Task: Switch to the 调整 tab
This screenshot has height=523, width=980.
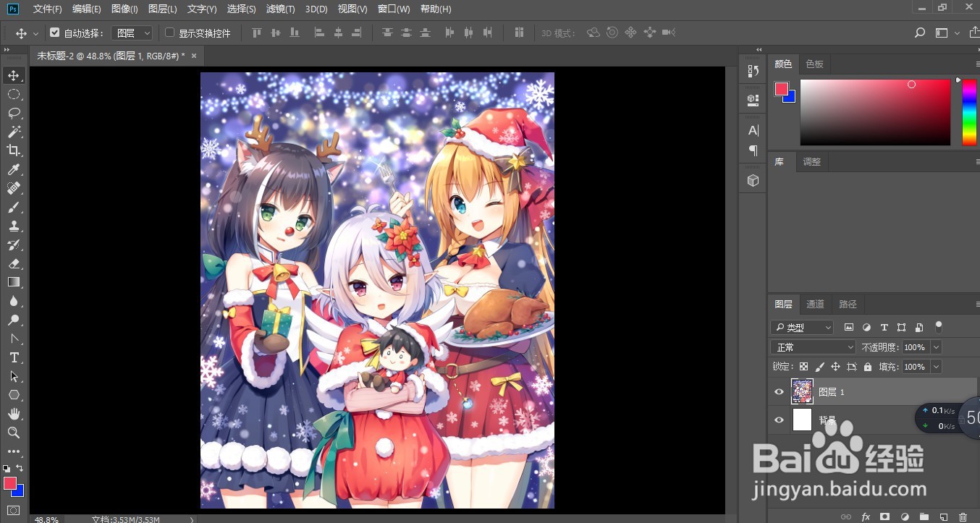Action: (x=812, y=161)
